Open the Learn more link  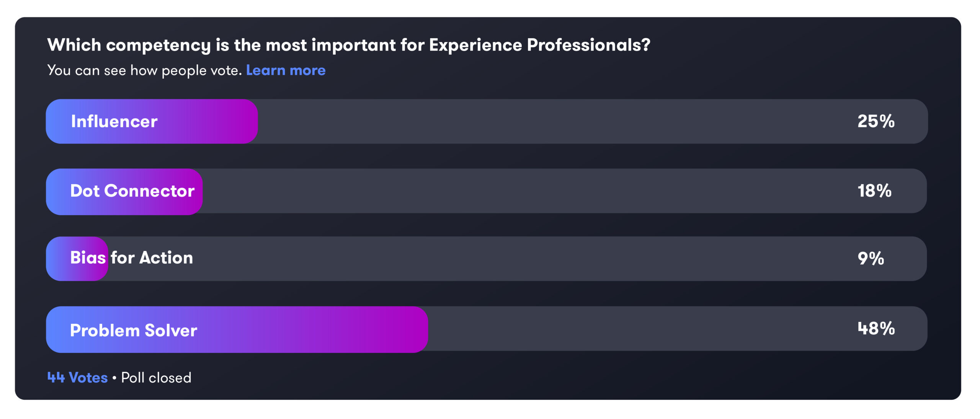click(286, 70)
